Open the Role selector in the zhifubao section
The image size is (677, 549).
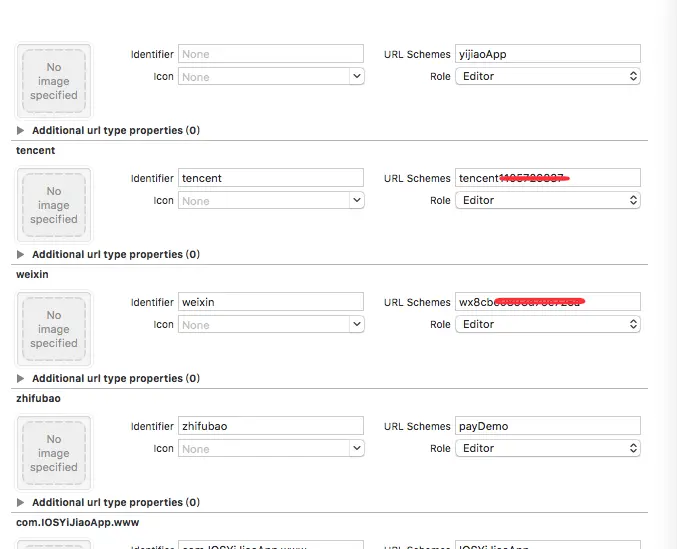[547, 448]
